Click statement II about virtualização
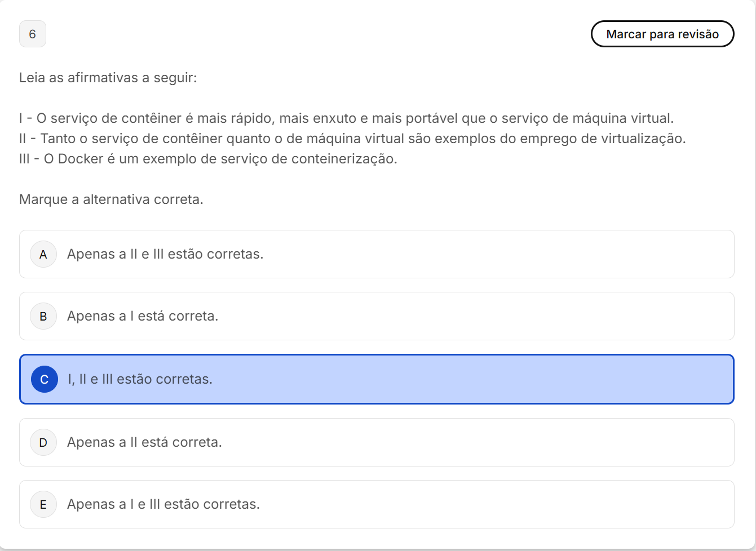The width and height of the screenshot is (756, 551). tap(352, 139)
